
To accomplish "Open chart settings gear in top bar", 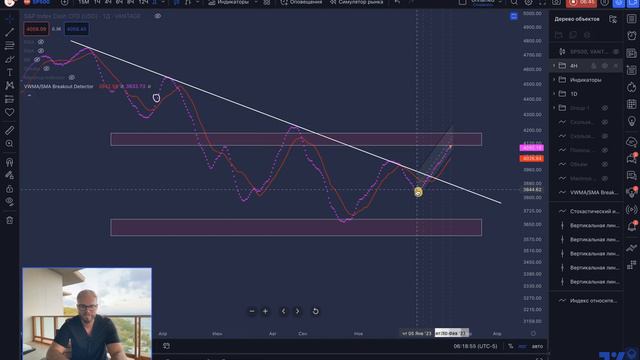I will pos(528,2).
